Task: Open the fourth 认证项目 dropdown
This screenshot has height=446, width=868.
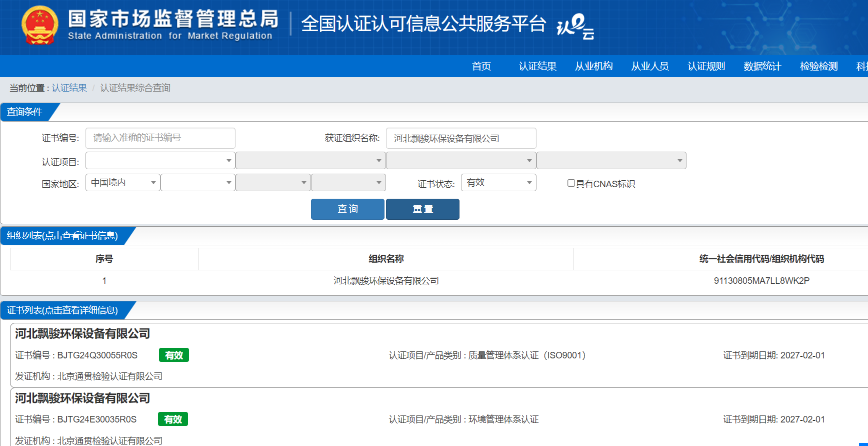Action: [611, 161]
